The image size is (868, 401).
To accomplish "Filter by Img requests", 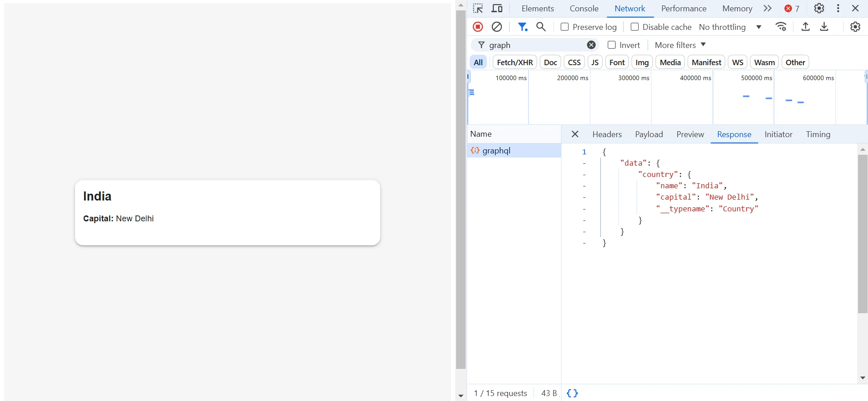I will click(642, 62).
